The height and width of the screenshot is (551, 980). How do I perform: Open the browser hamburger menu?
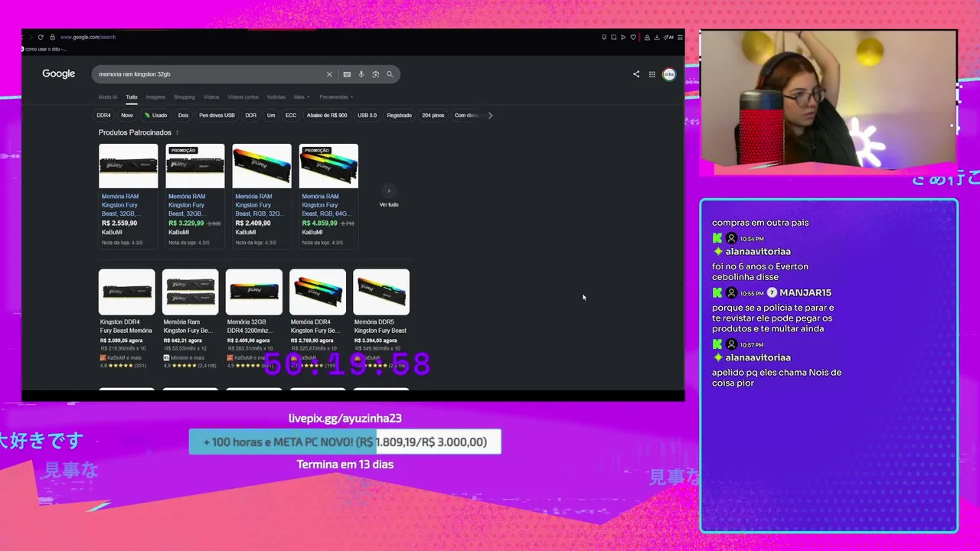(x=680, y=37)
